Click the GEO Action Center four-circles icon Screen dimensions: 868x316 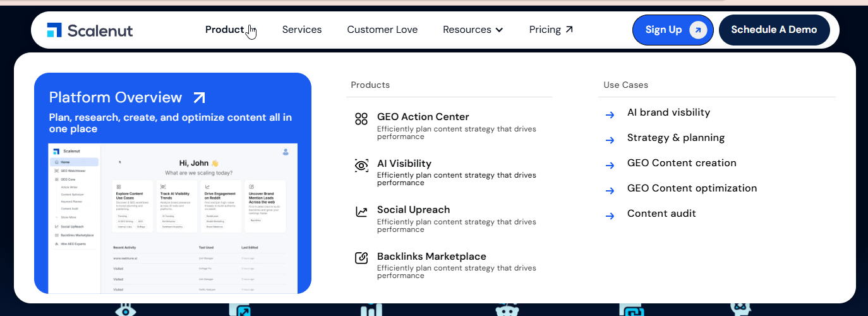(x=361, y=119)
